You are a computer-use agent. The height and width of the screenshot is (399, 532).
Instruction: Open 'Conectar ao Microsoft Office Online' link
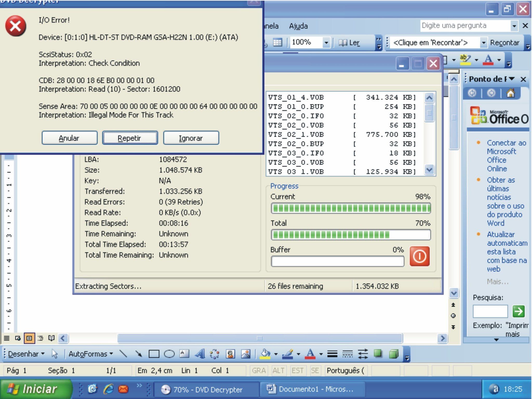506,156
